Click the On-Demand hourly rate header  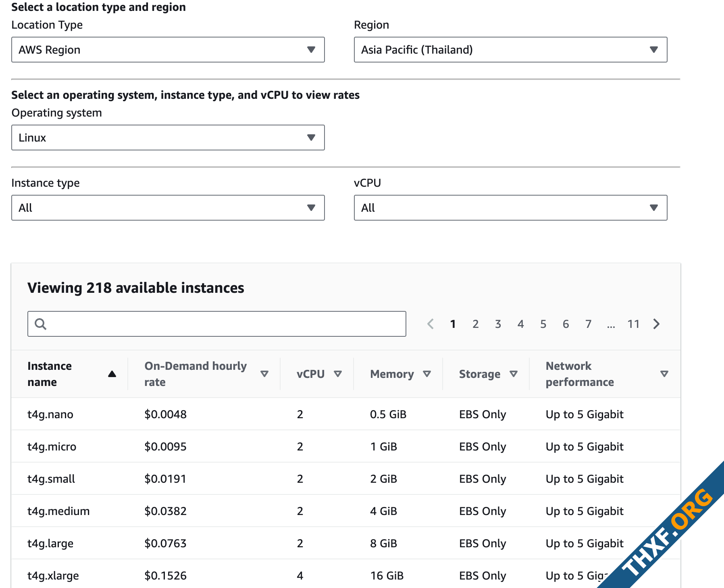point(196,374)
